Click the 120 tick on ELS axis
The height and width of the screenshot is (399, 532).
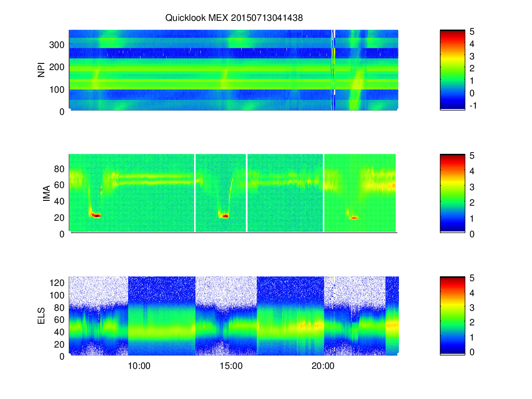58,282
